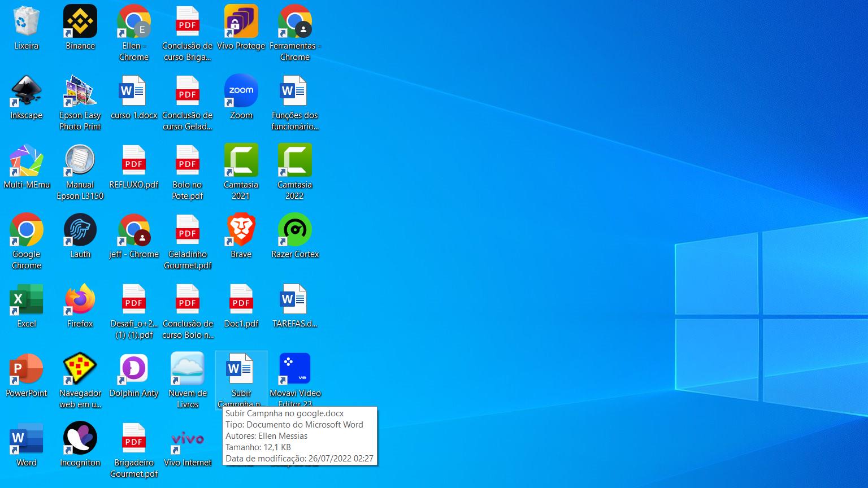Select the Dolphin Anty icon
Viewport: 868px width, 488px height.
coord(134,369)
